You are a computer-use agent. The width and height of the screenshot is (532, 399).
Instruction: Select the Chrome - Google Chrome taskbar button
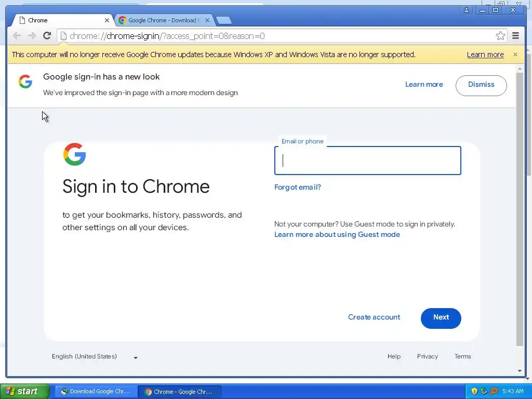coord(180,392)
